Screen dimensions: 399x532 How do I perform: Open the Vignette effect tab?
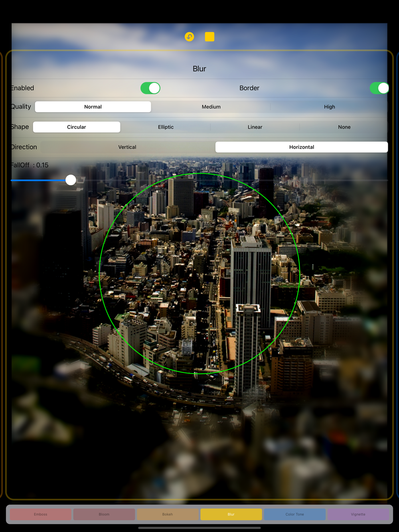(358, 514)
